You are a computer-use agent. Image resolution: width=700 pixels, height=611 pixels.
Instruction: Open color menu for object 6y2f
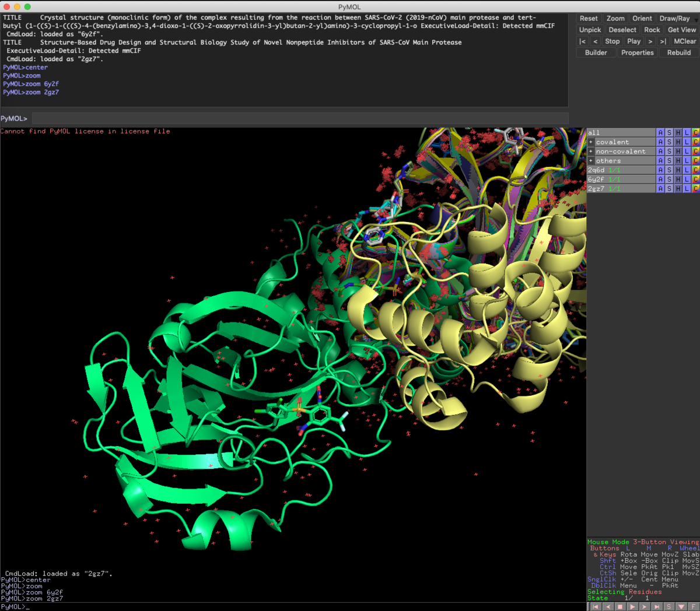click(x=695, y=180)
